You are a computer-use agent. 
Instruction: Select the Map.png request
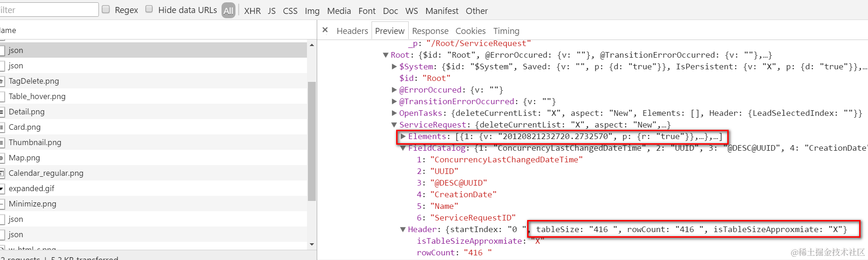pos(153,158)
